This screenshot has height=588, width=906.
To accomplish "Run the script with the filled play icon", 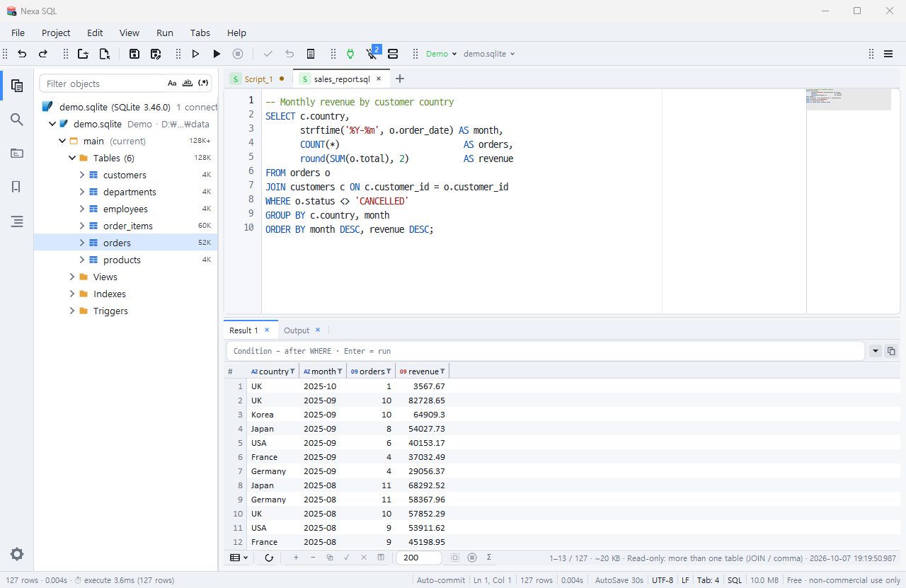I will pos(217,54).
